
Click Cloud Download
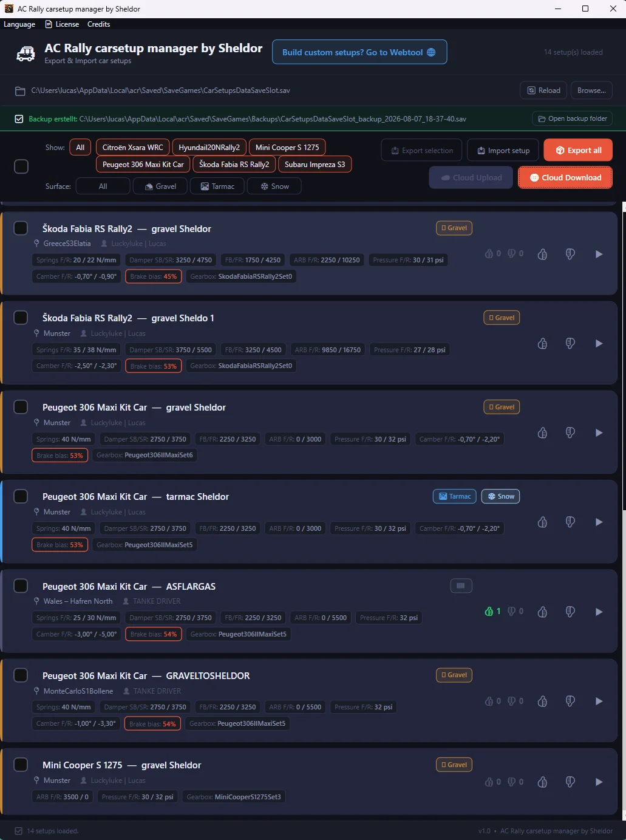pos(565,177)
